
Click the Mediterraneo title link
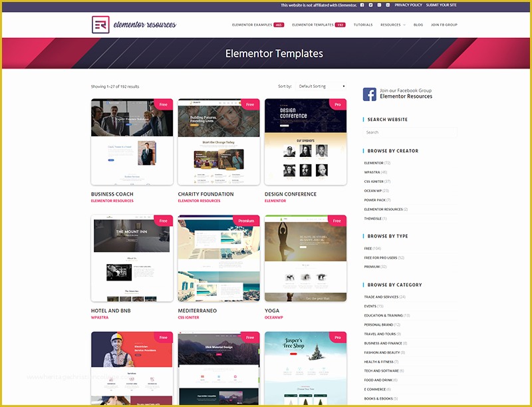tap(197, 311)
